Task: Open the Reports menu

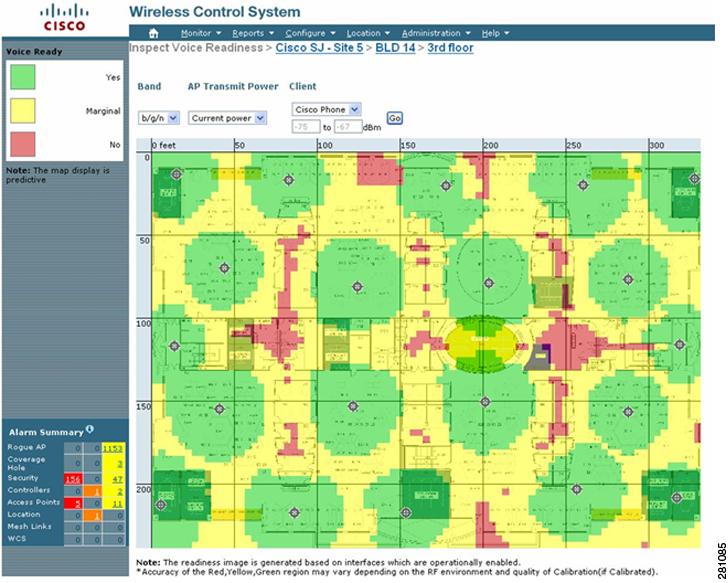Action: [x=253, y=33]
